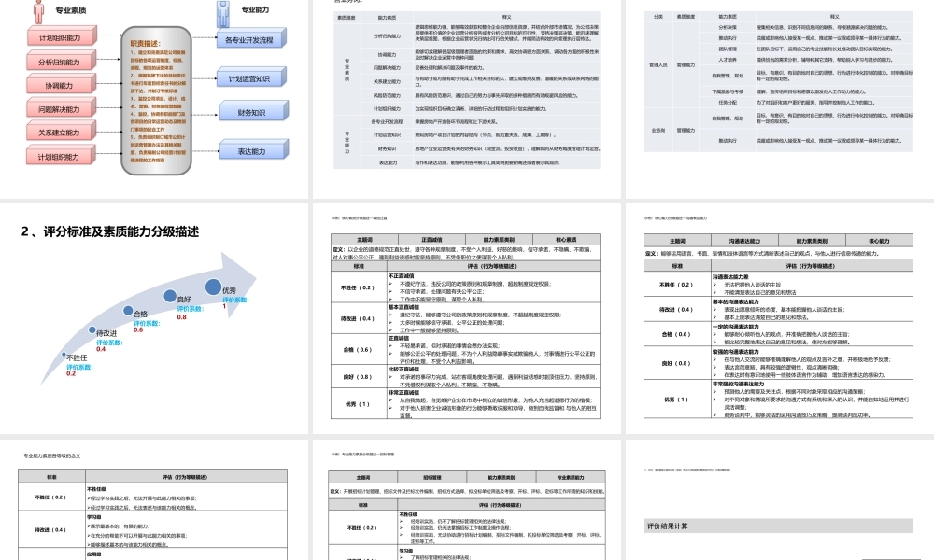Click the blue person figure icon
The image size is (934, 560).
click(224, 13)
